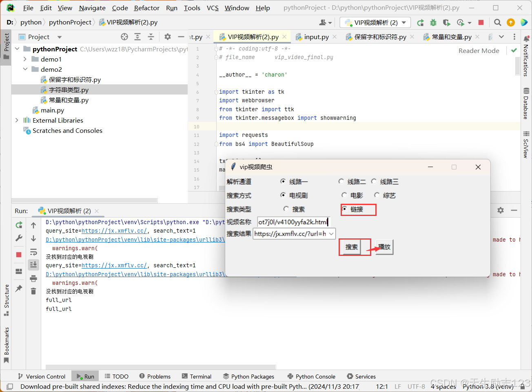
Task: Open Search Everywhere with the magnifier icon
Action: [x=497, y=22]
